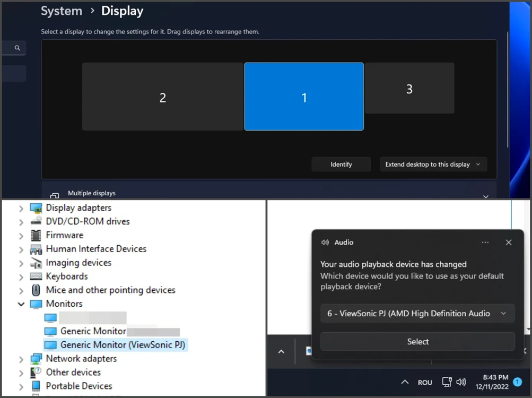
Task: Click the blue notification count badge
Action: (x=517, y=382)
